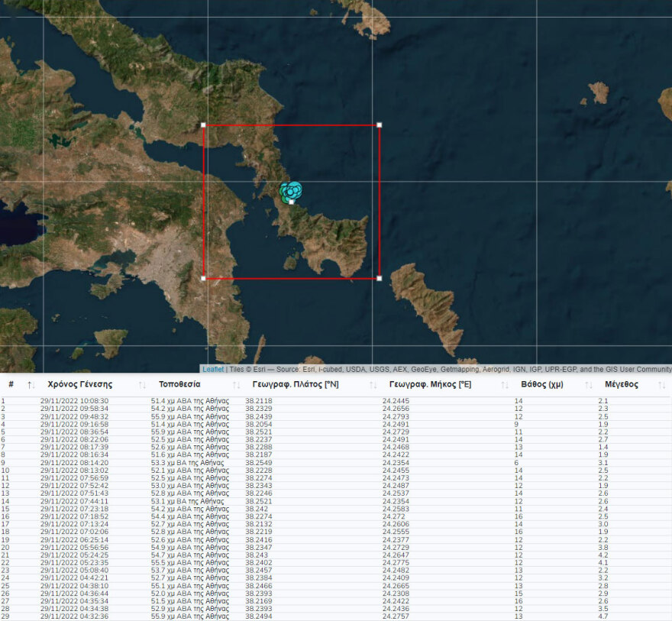Sort table by Μέγεθος column

[621, 384]
